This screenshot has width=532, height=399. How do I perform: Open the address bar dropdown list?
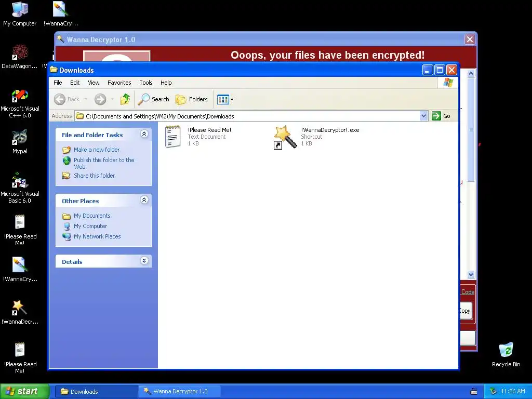tap(423, 116)
